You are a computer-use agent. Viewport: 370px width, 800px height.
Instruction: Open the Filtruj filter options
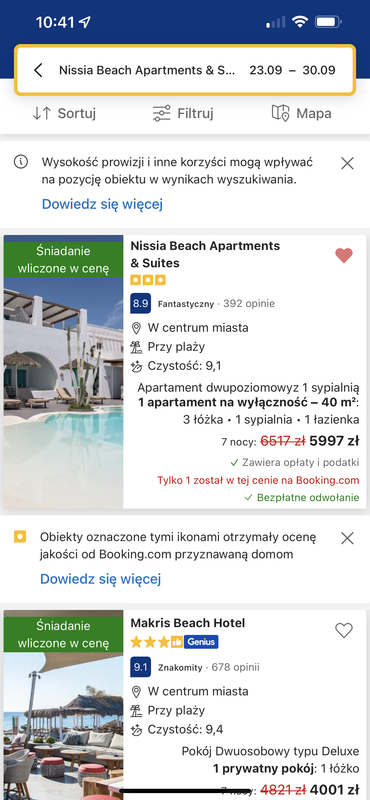(183, 113)
